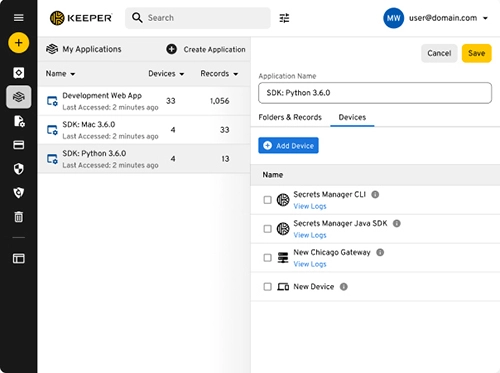The width and height of the screenshot is (500, 373).
Task: Select the SDK: Python 3.6.0 row name
Action: pos(94,154)
